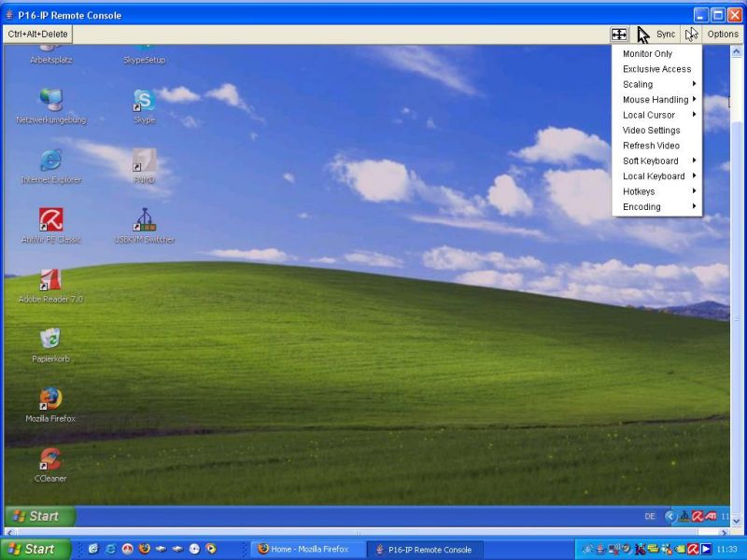747x560 pixels.
Task: Launch Internet Explorer from Quick Launch
Action: pyautogui.click(x=110, y=549)
